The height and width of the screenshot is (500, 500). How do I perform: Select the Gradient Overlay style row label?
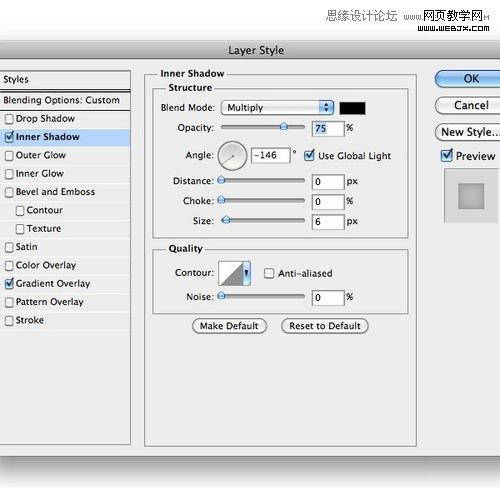click(53, 284)
